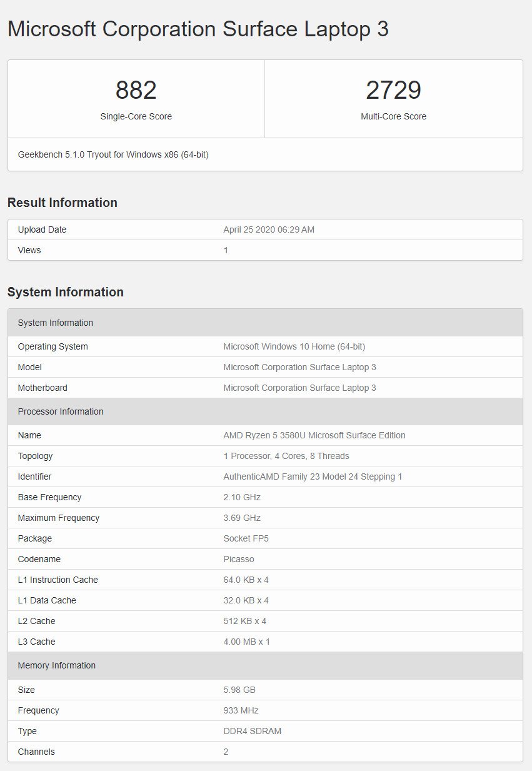532x771 pixels.
Task: Click the "Single-Core Score" caption
Action: click(x=136, y=116)
